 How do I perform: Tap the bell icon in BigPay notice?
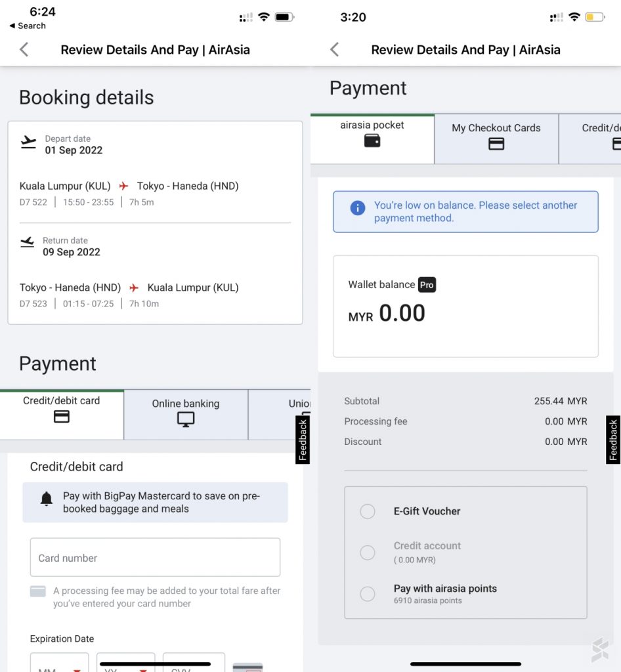[46, 499]
